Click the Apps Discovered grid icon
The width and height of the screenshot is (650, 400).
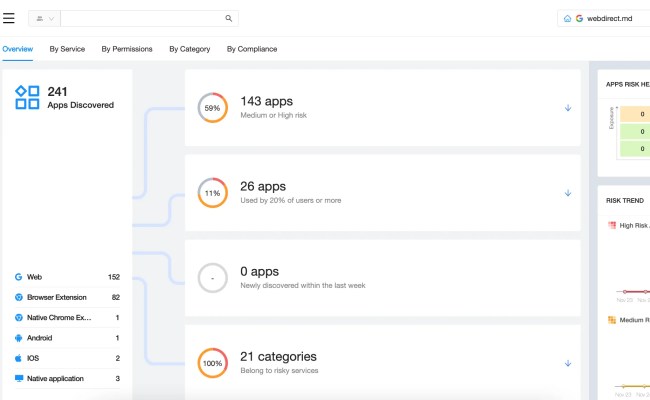(x=27, y=97)
